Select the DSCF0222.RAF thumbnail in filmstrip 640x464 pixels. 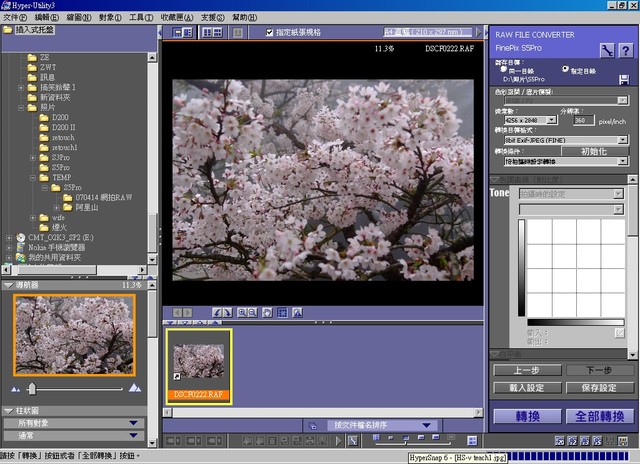click(x=199, y=366)
